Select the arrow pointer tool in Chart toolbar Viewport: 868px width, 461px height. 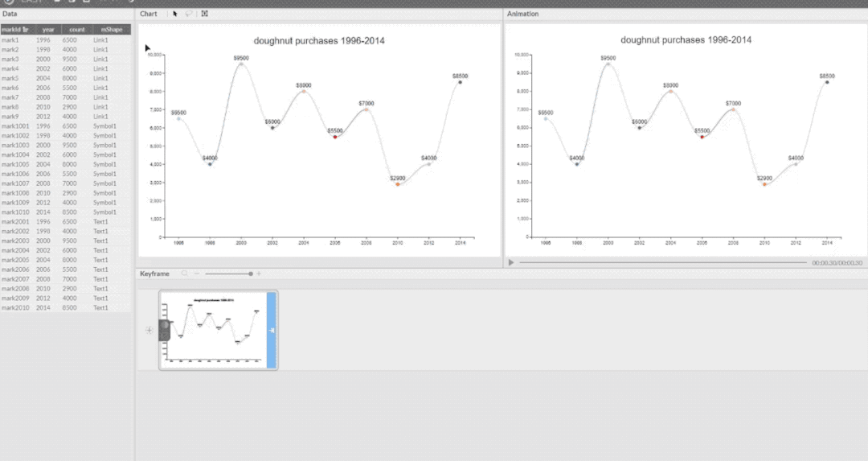[175, 14]
